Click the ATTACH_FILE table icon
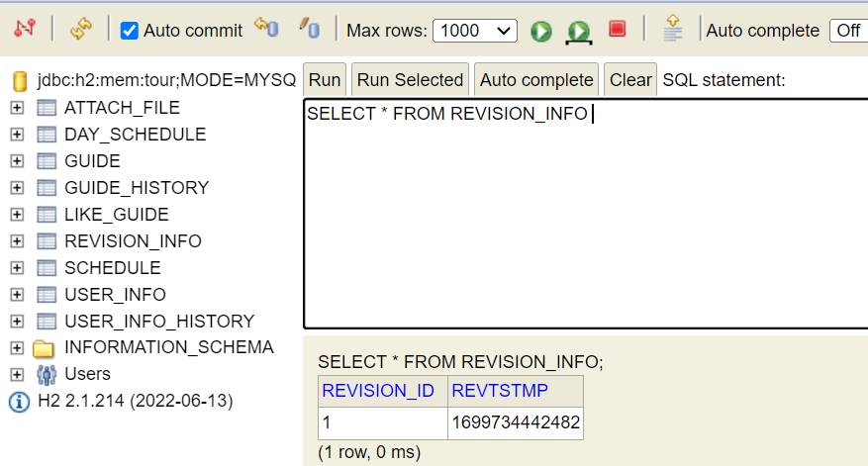This screenshot has width=868, height=466. pyautogui.click(x=47, y=108)
